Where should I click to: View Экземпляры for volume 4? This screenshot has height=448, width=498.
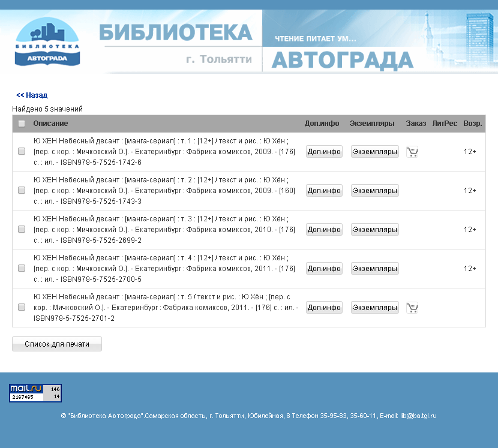374,269
